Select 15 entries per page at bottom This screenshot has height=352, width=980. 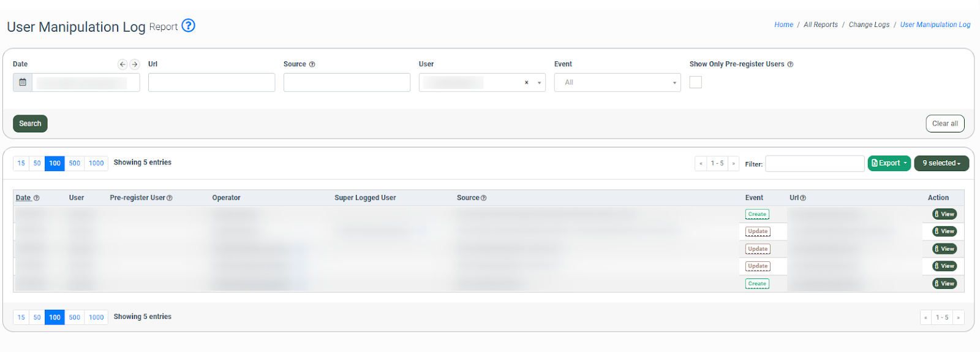tap(21, 317)
